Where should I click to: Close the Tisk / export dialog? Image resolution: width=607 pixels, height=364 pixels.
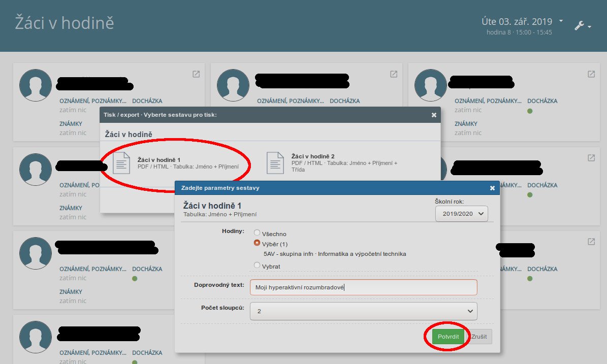click(x=434, y=115)
